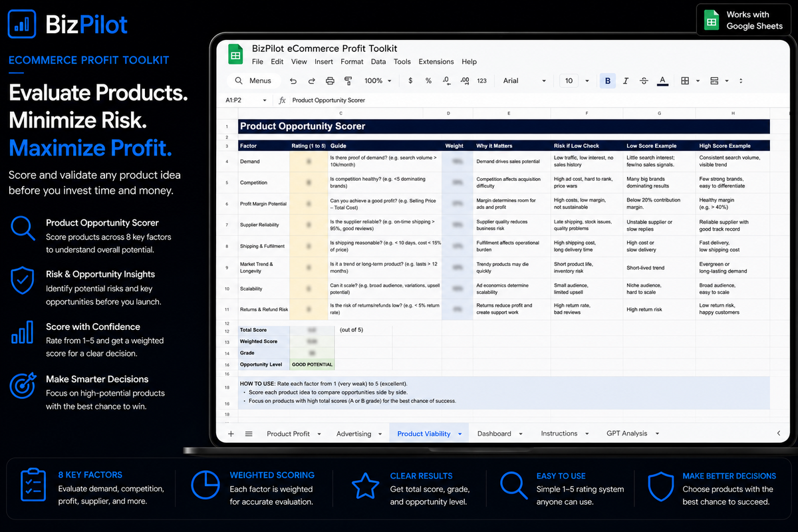798x532 pixels.
Task: Click the bar chart icon by Score with Confidence
Action: pyautogui.click(x=23, y=332)
